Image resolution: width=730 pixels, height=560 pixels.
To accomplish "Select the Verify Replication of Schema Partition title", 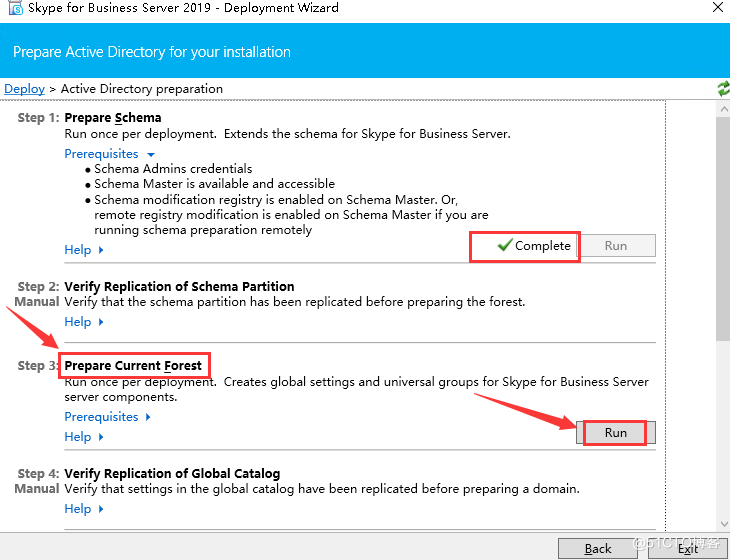I will tap(179, 286).
